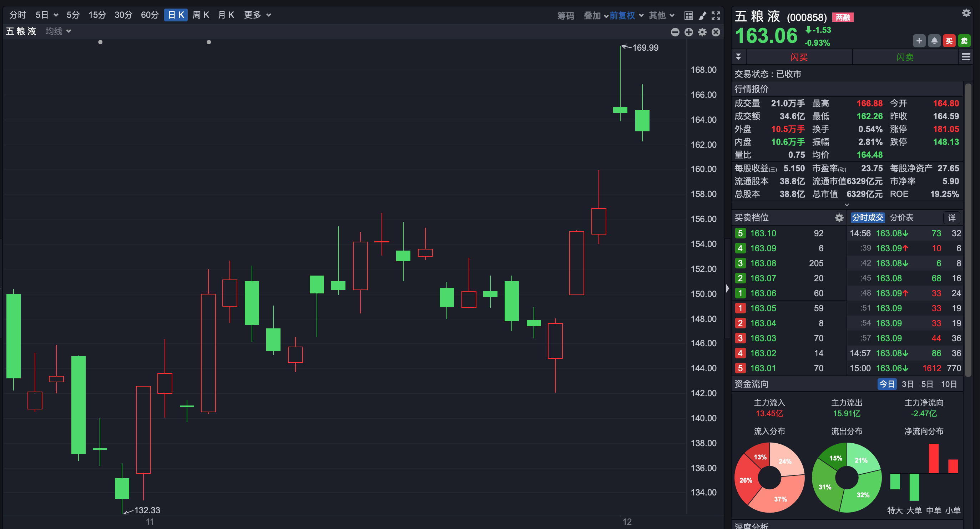Open order book settings gear

click(x=839, y=218)
